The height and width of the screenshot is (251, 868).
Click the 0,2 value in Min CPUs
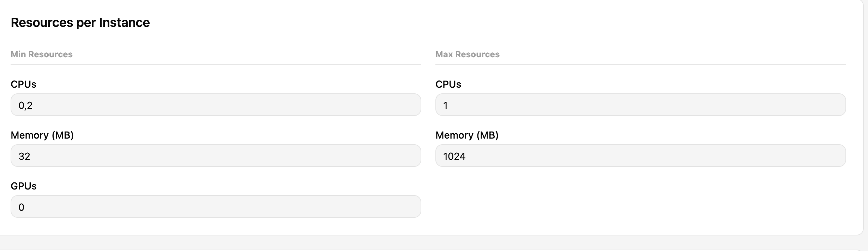pos(25,105)
